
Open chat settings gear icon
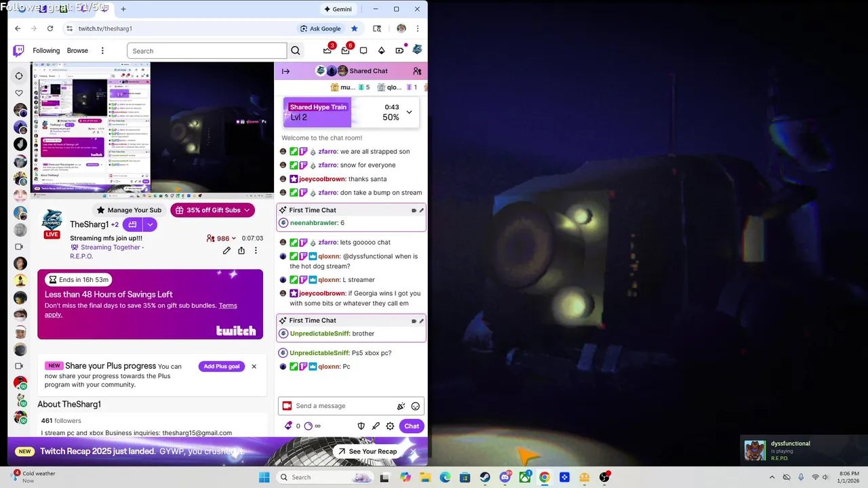(x=390, y=426)
